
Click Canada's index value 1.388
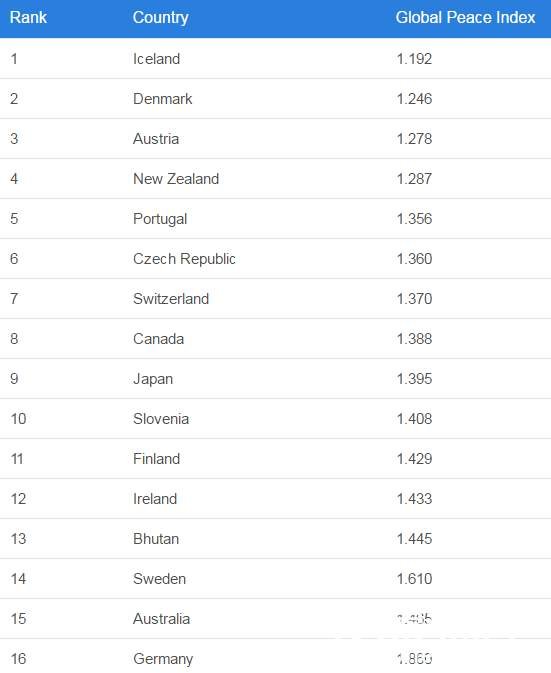[414, 339]
